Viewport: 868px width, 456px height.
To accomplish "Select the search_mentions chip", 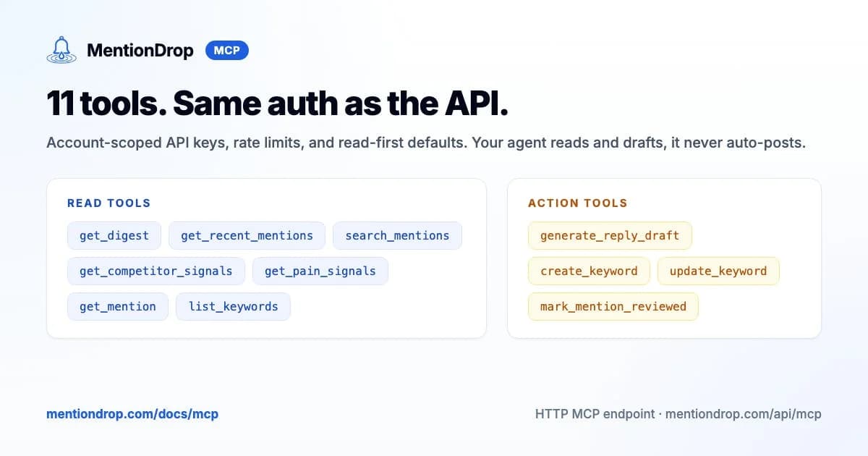I will point(397,235).
